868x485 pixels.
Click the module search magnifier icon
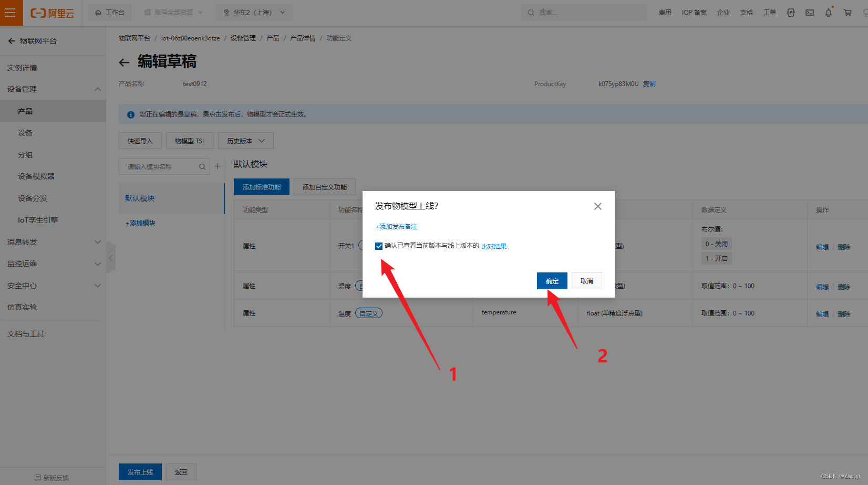(202, 167)
